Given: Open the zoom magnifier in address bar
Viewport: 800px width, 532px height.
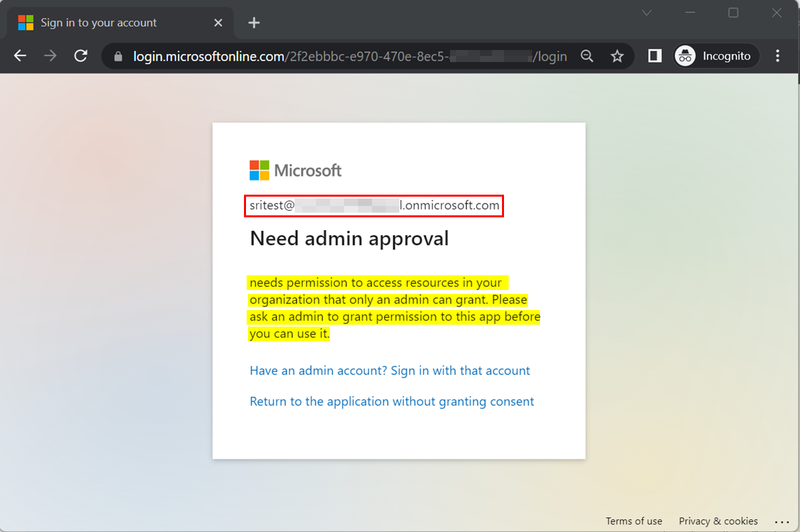Looking at the screenshot, I should pos(587,56).
